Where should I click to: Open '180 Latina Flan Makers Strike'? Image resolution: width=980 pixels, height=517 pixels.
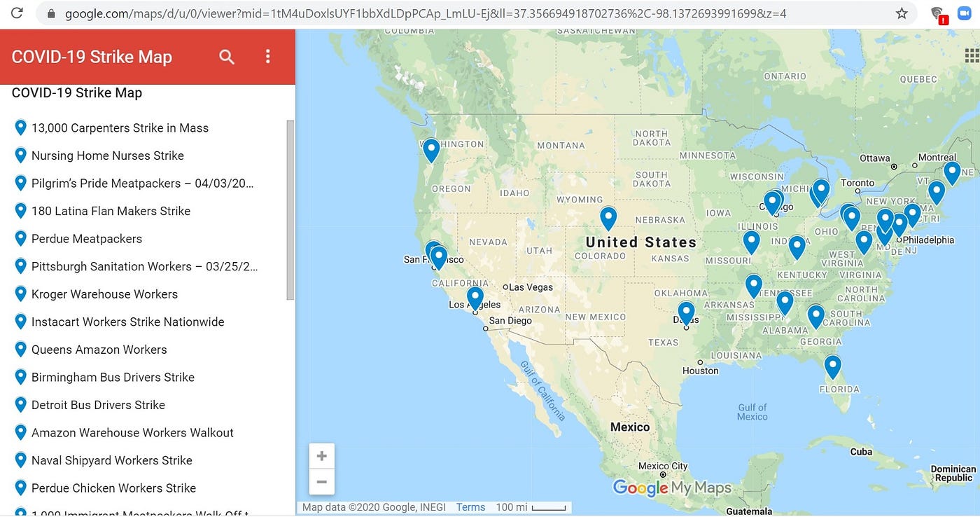pyautogui.click(x=111, y=211)
